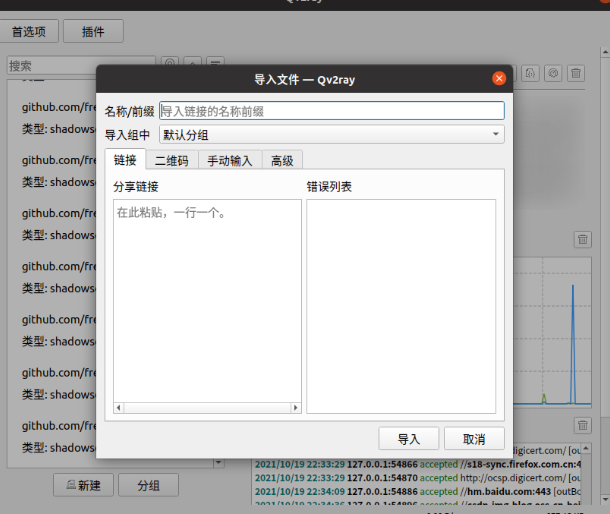Focus the 名称/前缀 name input field

[331, 111]
